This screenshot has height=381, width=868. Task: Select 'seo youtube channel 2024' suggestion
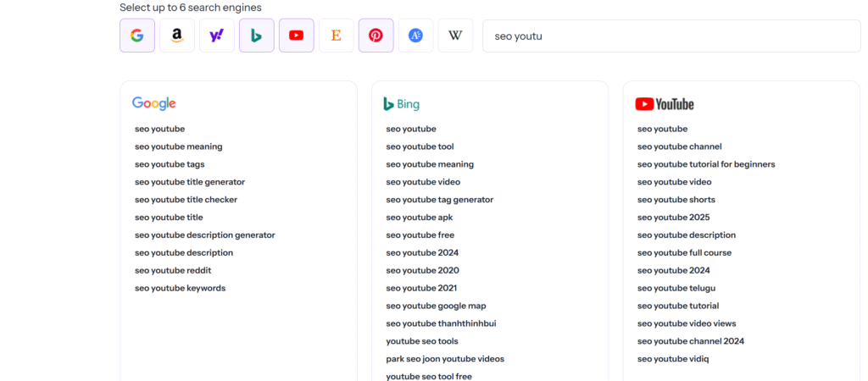691,341
